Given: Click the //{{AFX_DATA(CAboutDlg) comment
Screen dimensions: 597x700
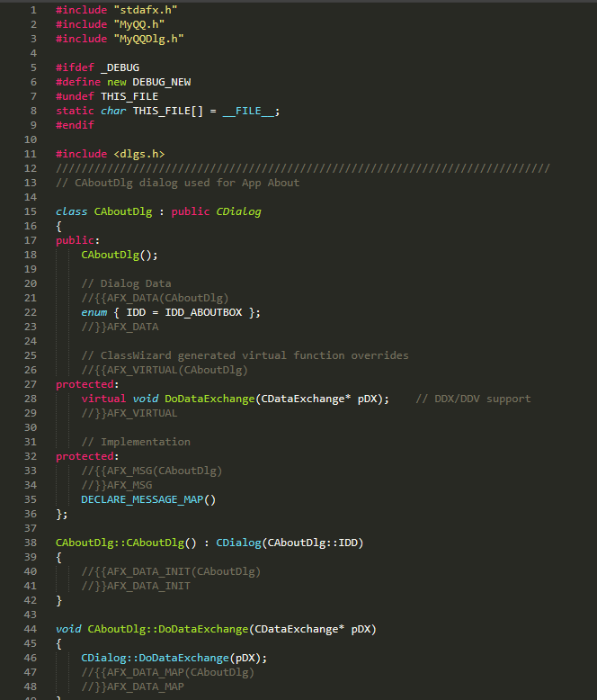Looking at the screenshot, I should pyautogui.click(x=155, y=298).
